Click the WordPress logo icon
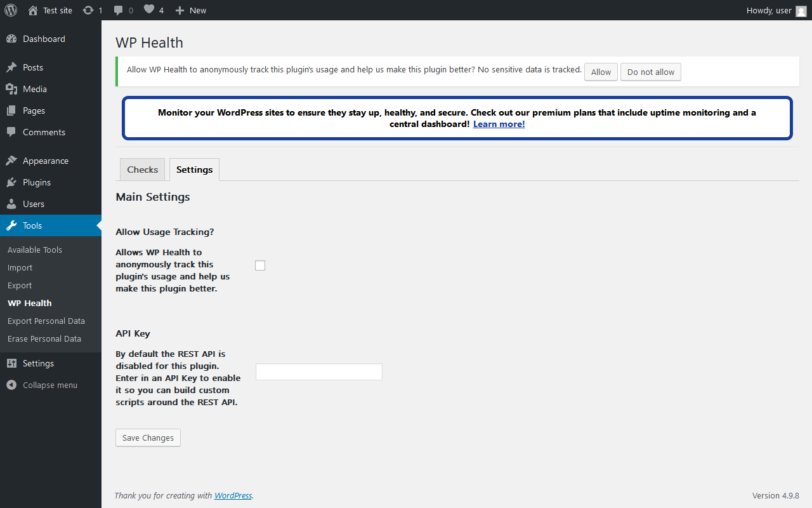The image size is (812, 508). tap(11, 10)
